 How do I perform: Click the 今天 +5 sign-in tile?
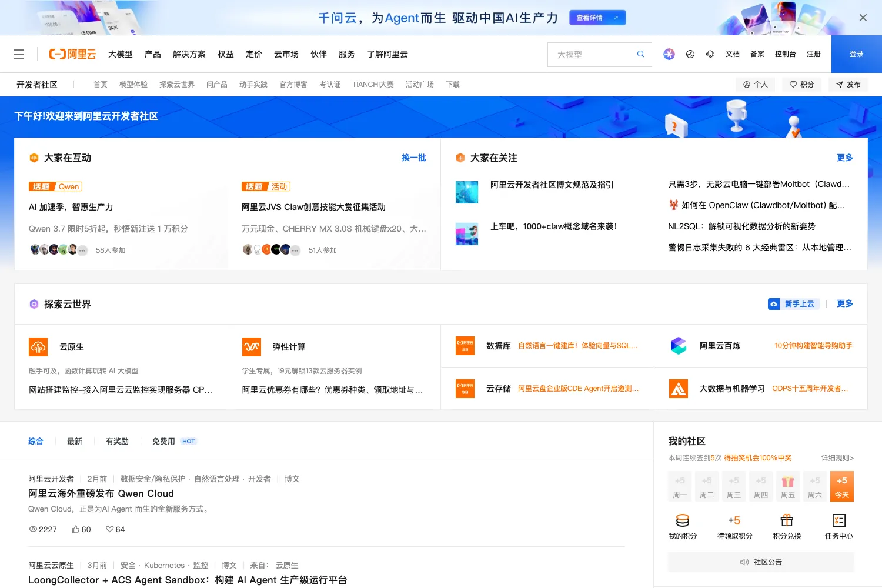click(x=842, y=486)
